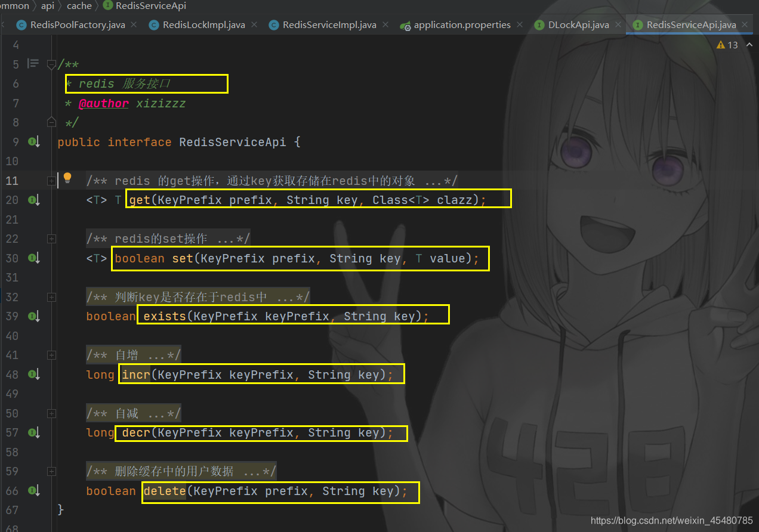Expand the folded comment on line 50
The height and width of the screenshot is (532, 759).
[x=52, y=413]
